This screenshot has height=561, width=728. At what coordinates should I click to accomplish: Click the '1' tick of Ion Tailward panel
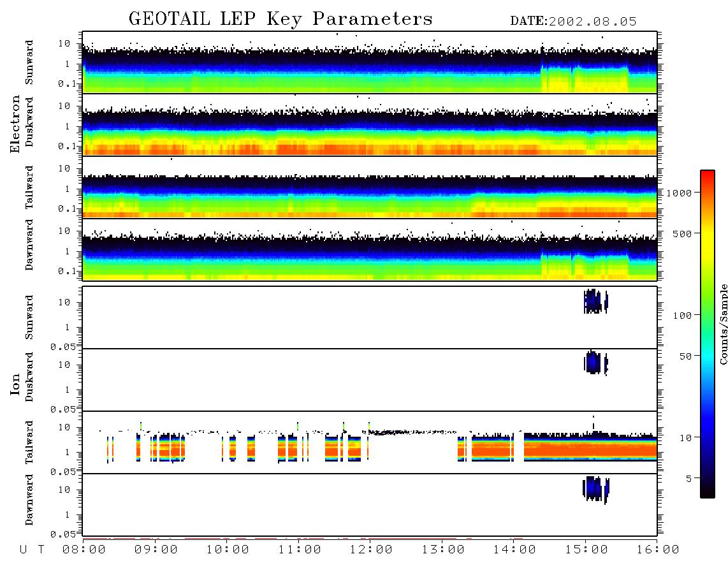coord(68,453)
